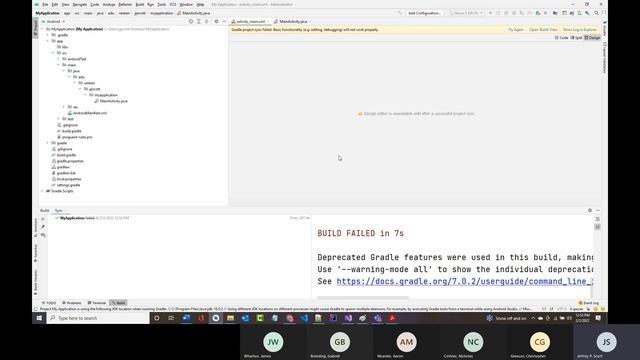The image size is (640, 360).
Task: Open Task View on taskbar
Action: 171,318
